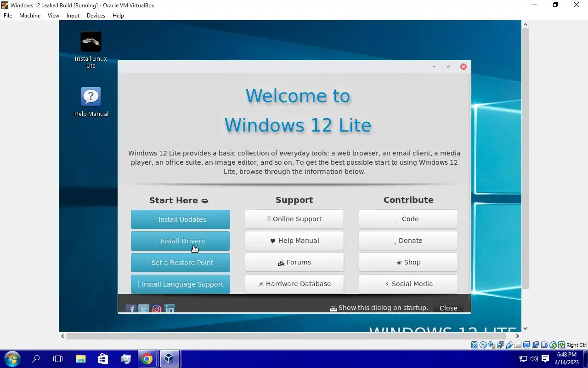The height and width of the screenshot is (368, 588).
Task: Click the Code contribute button
Action: (408, 219)
